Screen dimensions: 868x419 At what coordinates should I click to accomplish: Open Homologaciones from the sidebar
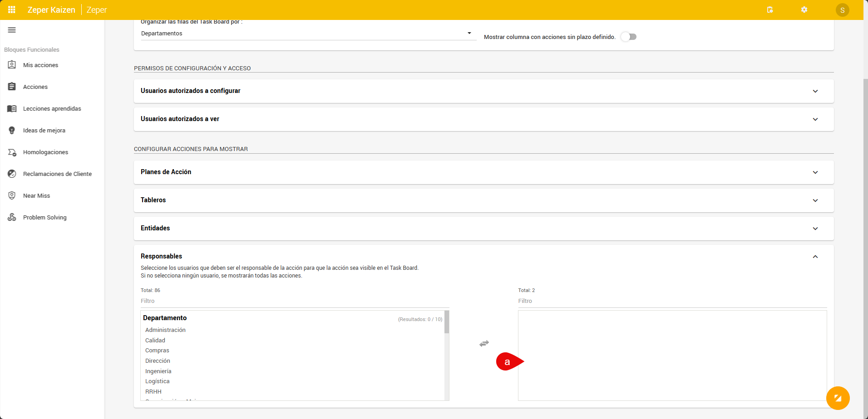(x=45, y=152)
